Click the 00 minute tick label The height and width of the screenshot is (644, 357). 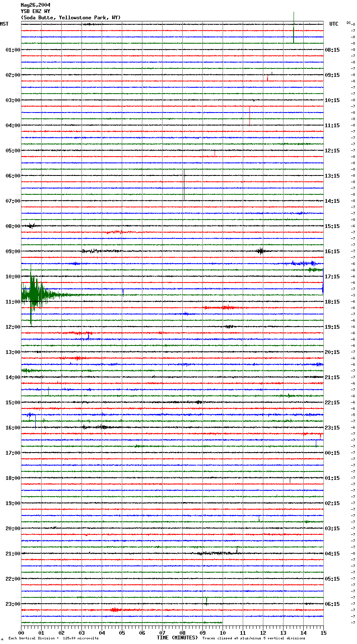(21, 633)
